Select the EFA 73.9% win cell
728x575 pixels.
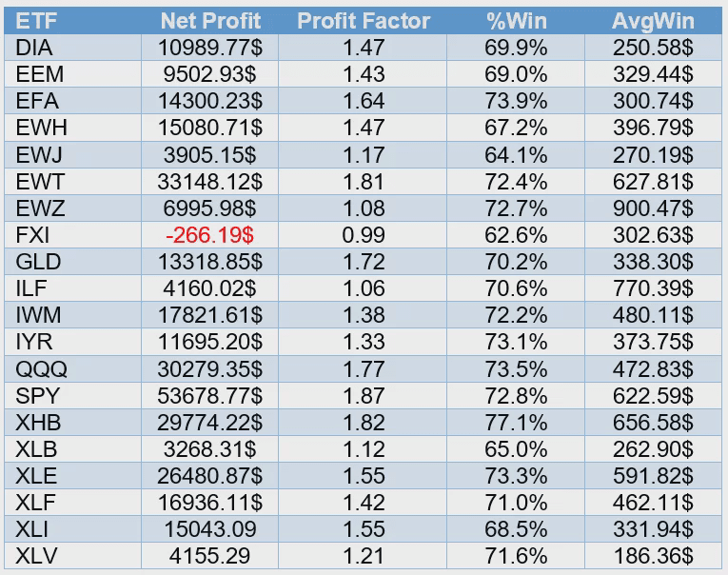(x=516, y=101)
